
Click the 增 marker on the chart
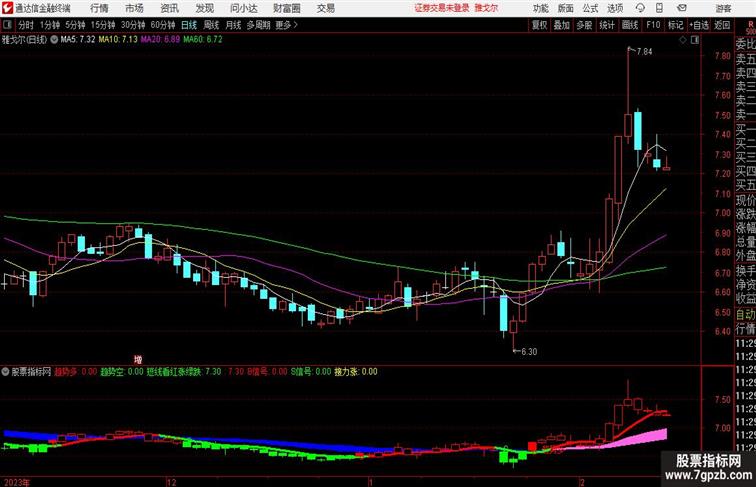pyautogui.click(x=138, y=360)
